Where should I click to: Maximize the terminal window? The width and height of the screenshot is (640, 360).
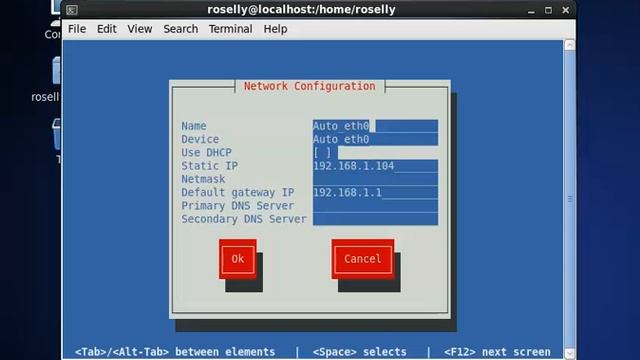(x=548, y=10)
